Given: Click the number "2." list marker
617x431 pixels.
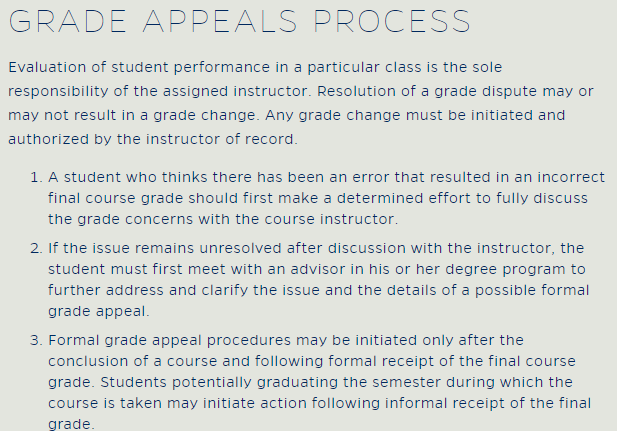Looking at the screenshot, I should point(34,247).
